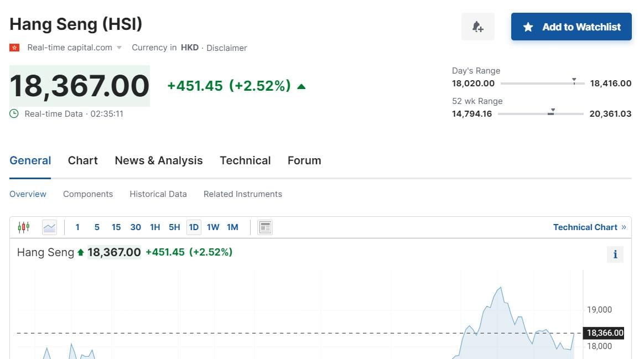The width and height of the screenshot is (644, 359).
Task: Choose the 1M interval option
Action: (232, 227)
